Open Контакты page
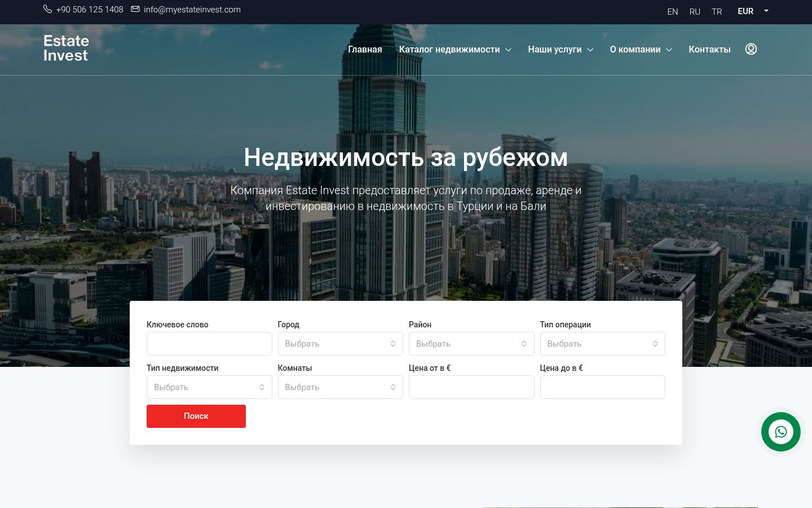The height and width of the screenshot is (508, 812). 709,50
